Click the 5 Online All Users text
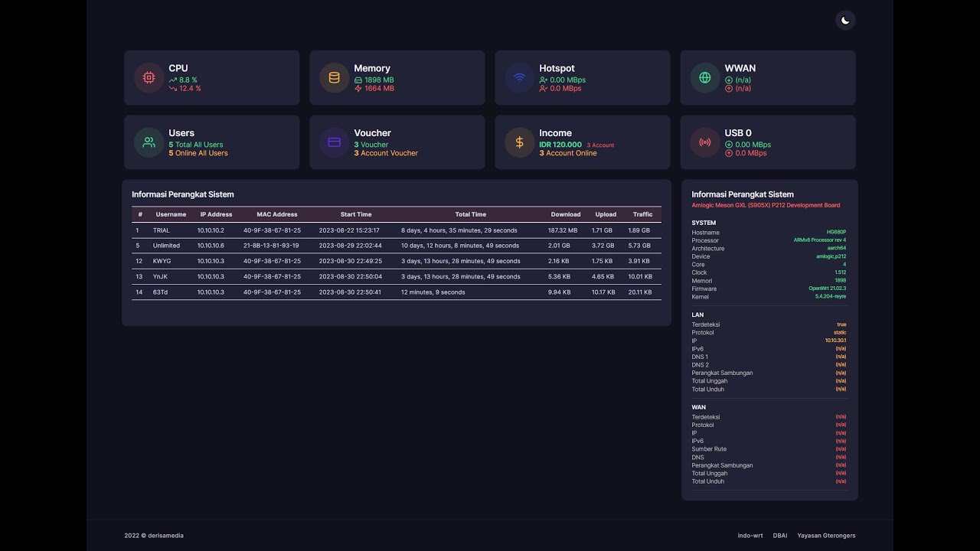 click(198, 153)
